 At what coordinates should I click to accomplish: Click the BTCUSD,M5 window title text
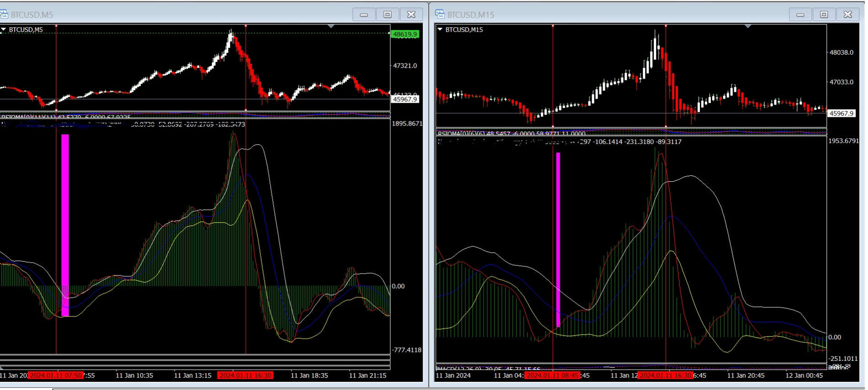32,15
